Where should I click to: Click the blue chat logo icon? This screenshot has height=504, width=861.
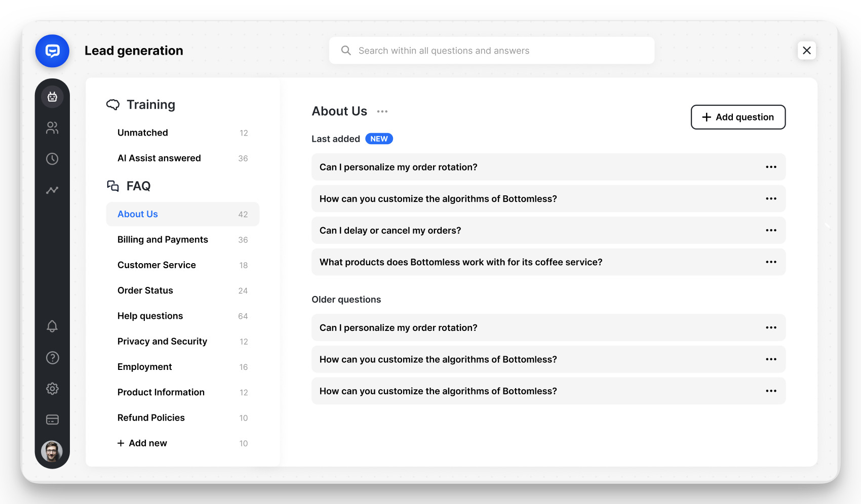click(52, 51)
